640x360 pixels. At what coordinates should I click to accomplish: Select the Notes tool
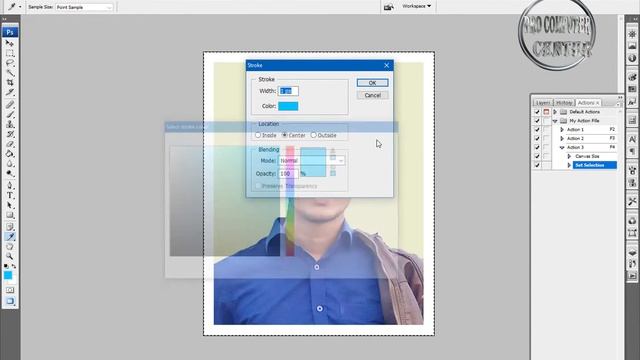click(x=10, y=227)
